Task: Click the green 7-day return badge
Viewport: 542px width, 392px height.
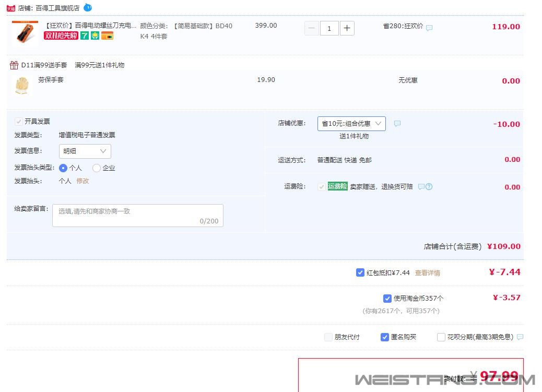Action: point(85,35)
